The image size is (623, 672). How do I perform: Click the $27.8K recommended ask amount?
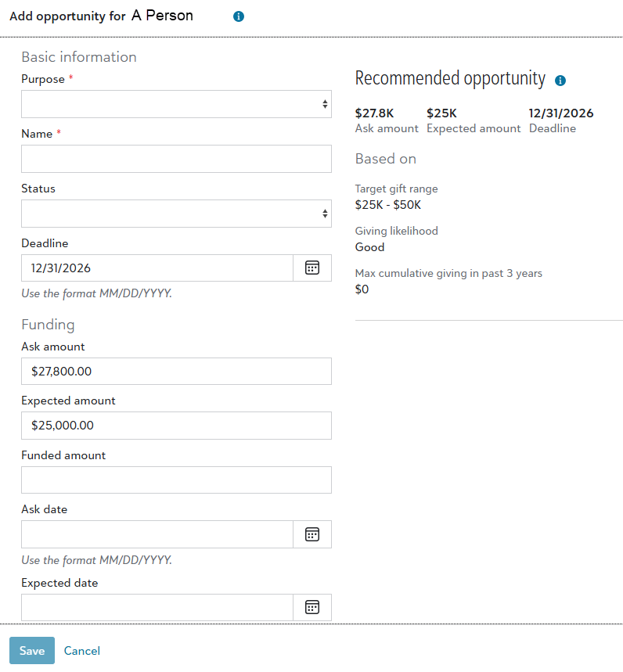pyautogui.click(x=374, y=113)
